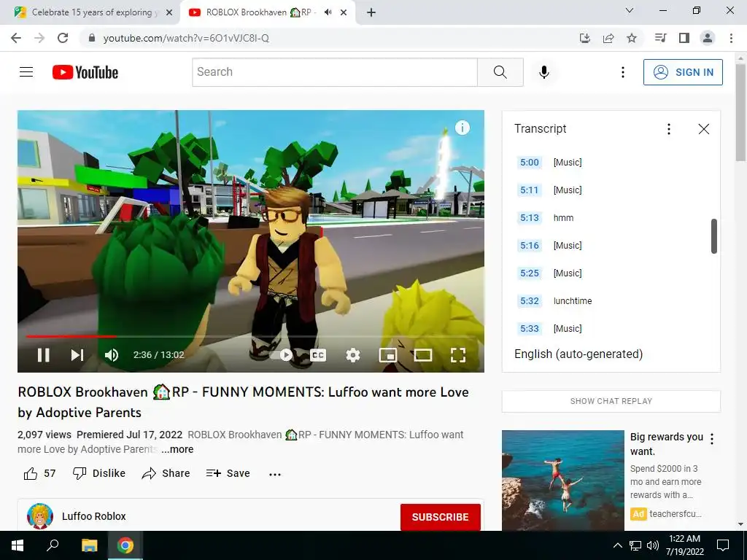Click the search magnifier button
Image resolution: width=747 pixels, height=560 pixels.
tap(500, 72)
